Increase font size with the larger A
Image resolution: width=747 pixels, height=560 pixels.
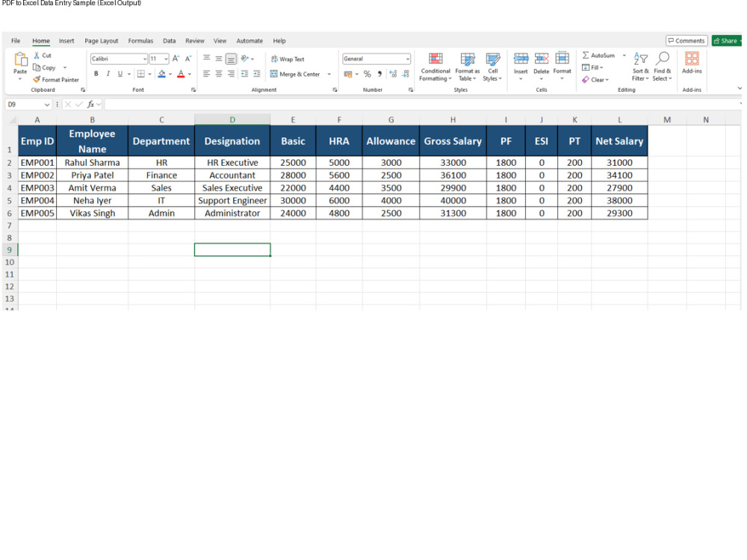pyautogui.click(x=176, y=58)
